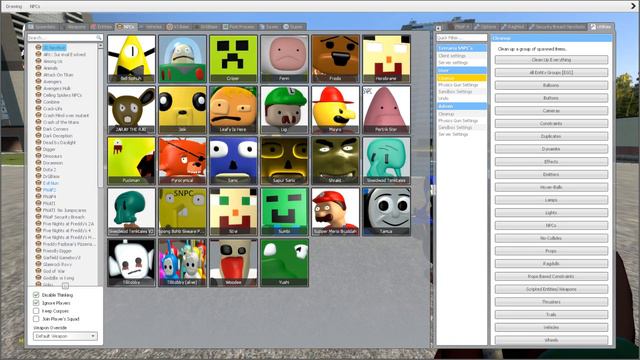The height and width of the screenshot is (360, 640).
Task: Open the Drawing menu in top bar
Action: point(14,7)
